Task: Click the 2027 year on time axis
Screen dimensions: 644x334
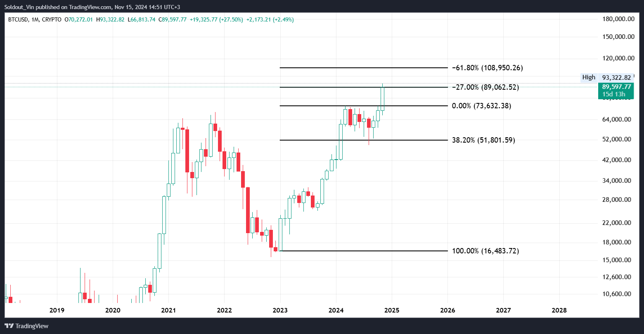Action: pos(503,310)
